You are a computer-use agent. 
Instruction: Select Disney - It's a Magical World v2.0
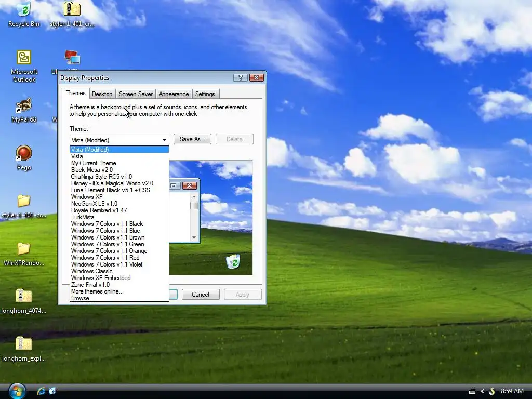click(119, 183)
